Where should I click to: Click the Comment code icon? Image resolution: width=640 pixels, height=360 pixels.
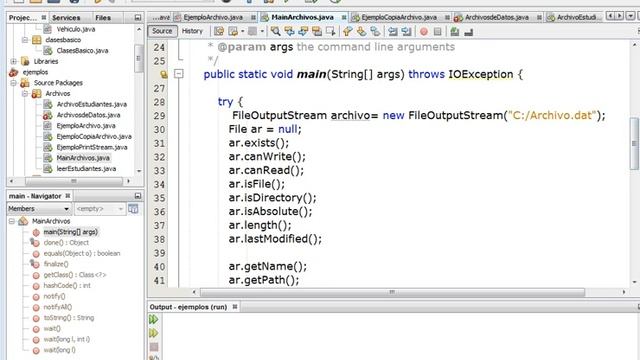click(455, 31)
